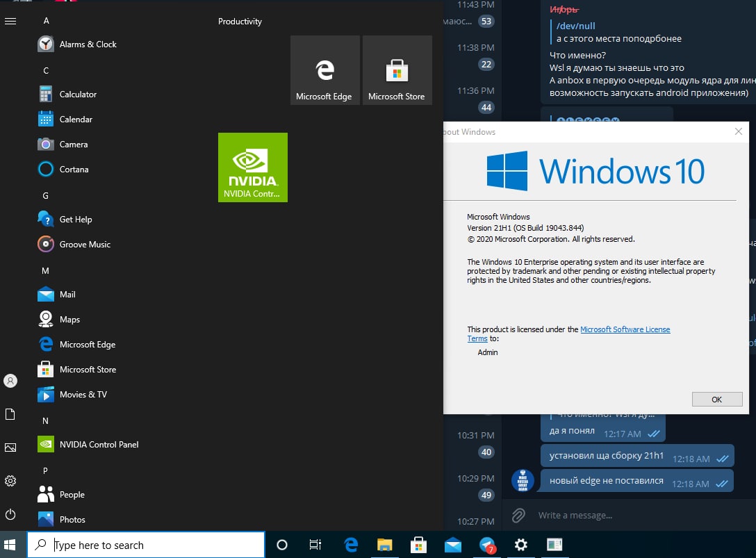Click the Telegram attach file paperclip icon

pos(518,516)
